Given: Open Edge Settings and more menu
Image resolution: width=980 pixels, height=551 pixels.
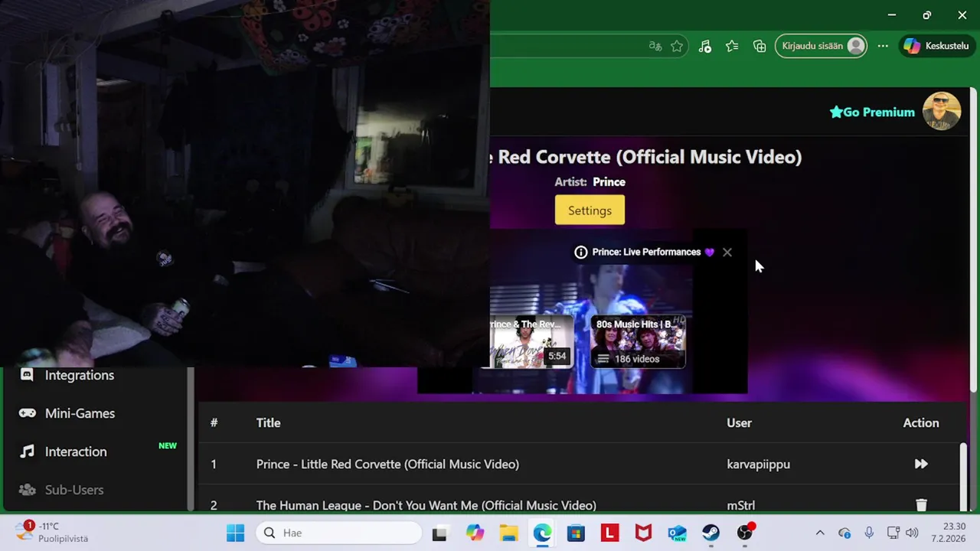Looking at the screenshot, I should coord(883,46).
